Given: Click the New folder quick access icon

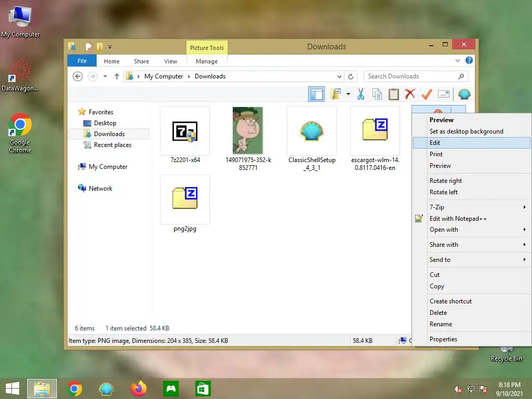Looking at the screenshot, I should tap(100, 46).
